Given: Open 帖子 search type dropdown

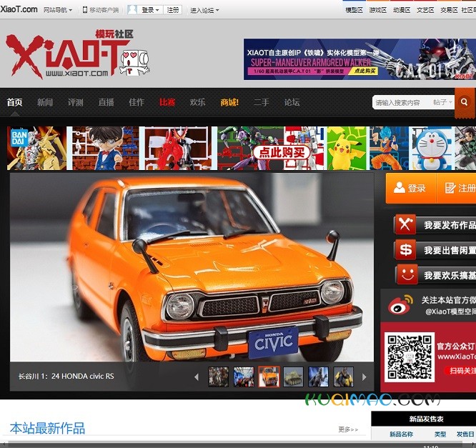Looking at the screenshot, I should pyautogui.click(x=442, y=102).
